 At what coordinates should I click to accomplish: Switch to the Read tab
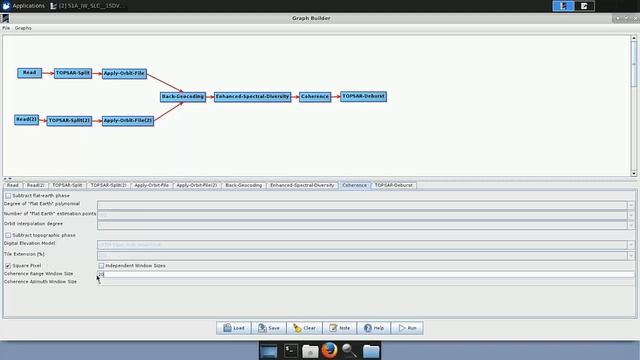pyautogui.click(x=13, y=185)
